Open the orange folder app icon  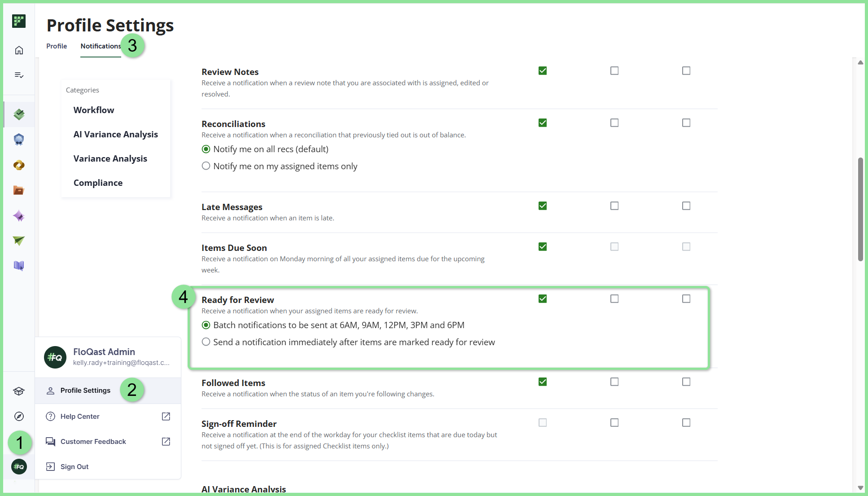click(19, 190)
